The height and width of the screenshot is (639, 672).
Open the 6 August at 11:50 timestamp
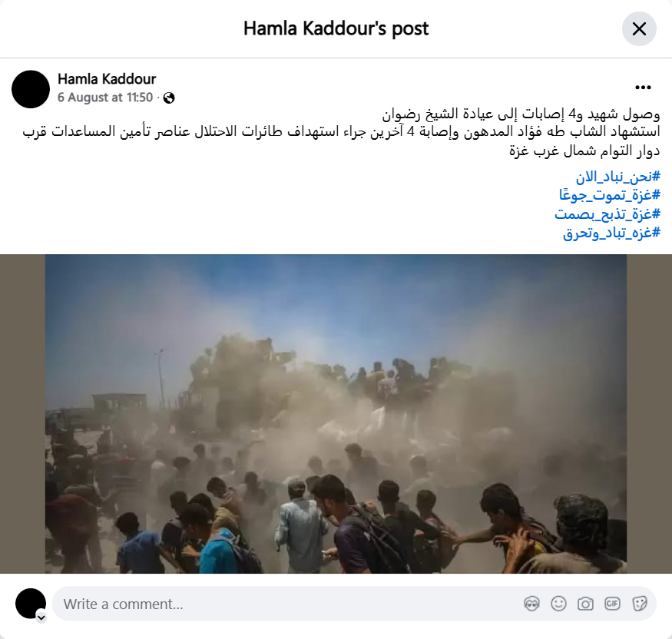[105, 98]
